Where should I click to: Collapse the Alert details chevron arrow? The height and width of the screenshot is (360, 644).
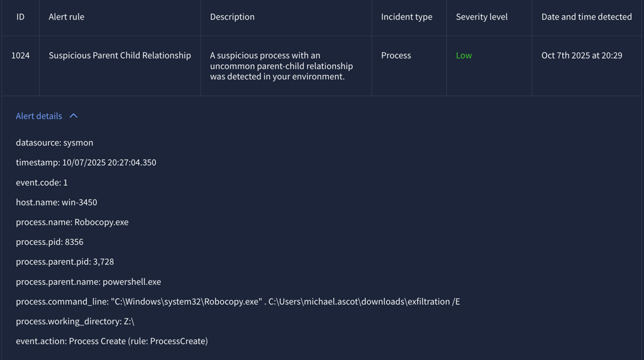74,116
